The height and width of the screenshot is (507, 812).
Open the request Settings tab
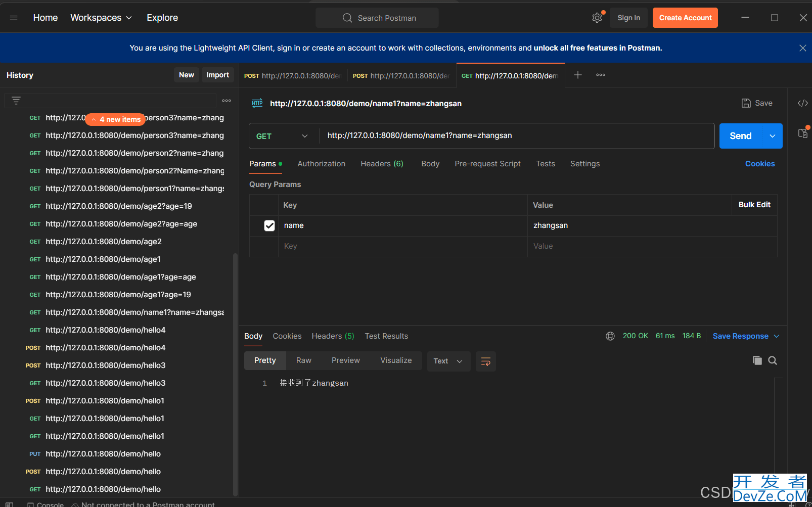point(585,164)
